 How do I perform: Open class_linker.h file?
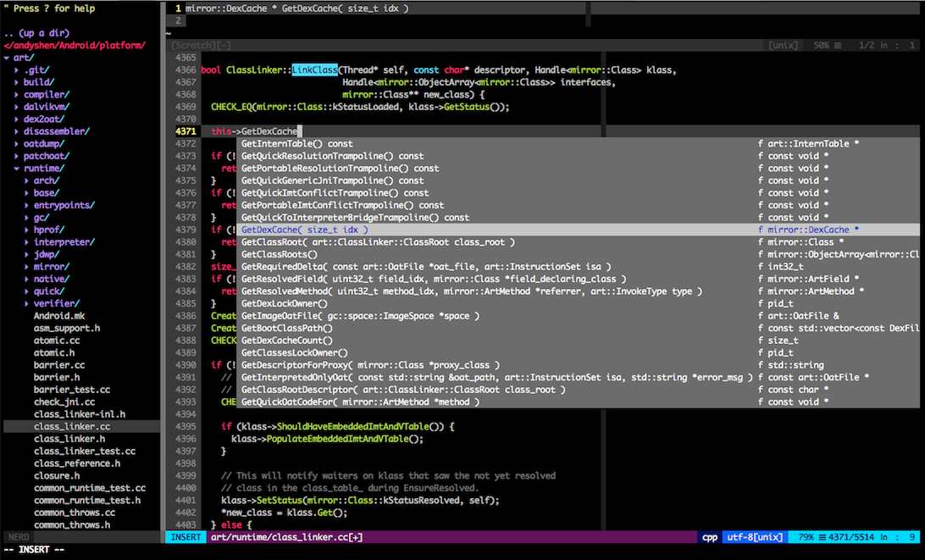coord(69,439)
